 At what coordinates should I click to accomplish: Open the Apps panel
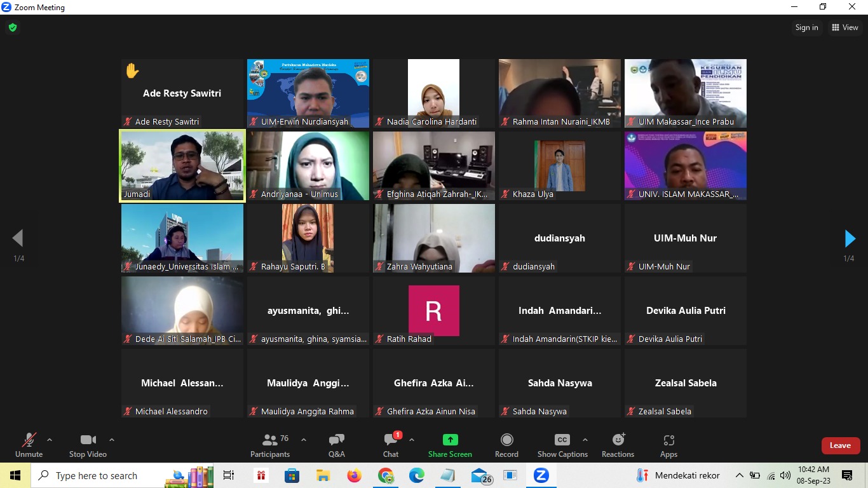click(x=668, y=445)
